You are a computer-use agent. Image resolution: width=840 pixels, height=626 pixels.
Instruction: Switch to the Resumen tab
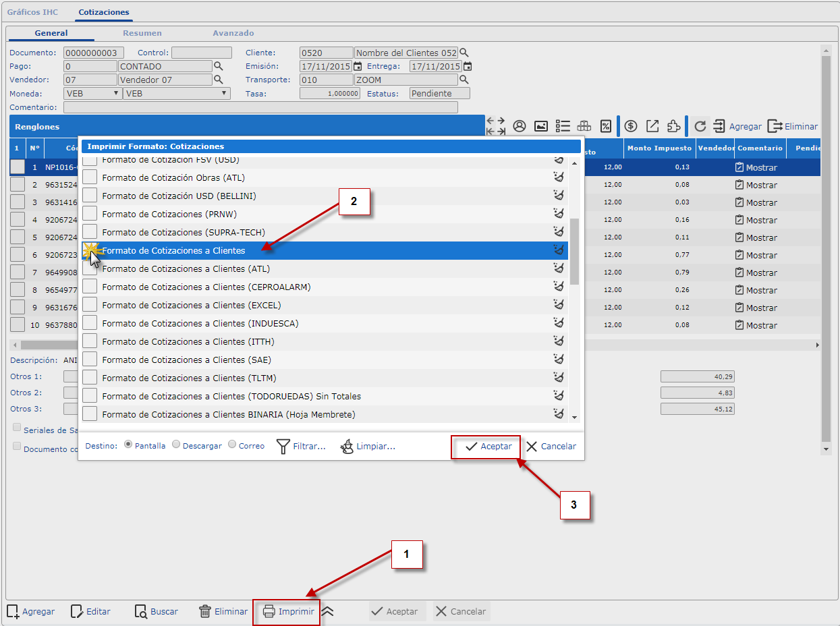pyautogui.click(x=142, y=33)
